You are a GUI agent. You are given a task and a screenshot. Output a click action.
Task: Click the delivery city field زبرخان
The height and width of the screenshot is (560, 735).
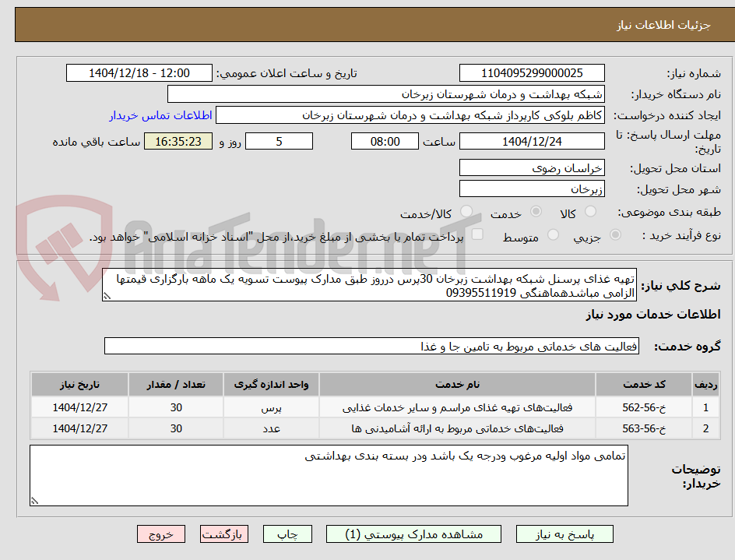pyautogui.click(x=532, y=189)
